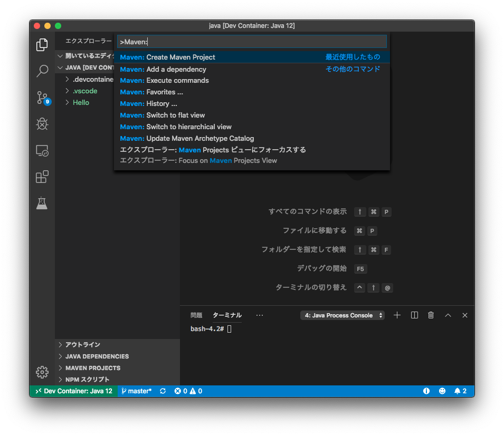Open the Extensions view icon
504x436 pixels.
[42, 177]
